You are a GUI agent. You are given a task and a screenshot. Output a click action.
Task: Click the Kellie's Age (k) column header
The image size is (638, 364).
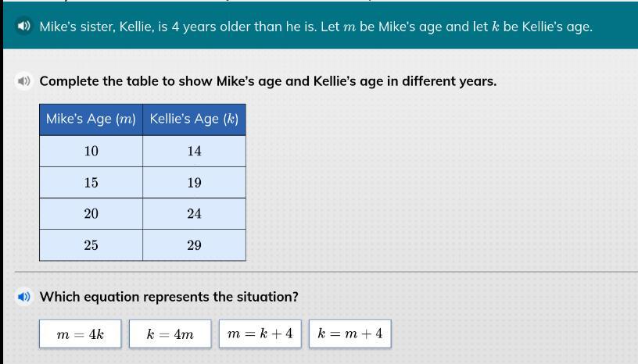tap(194, 120)
